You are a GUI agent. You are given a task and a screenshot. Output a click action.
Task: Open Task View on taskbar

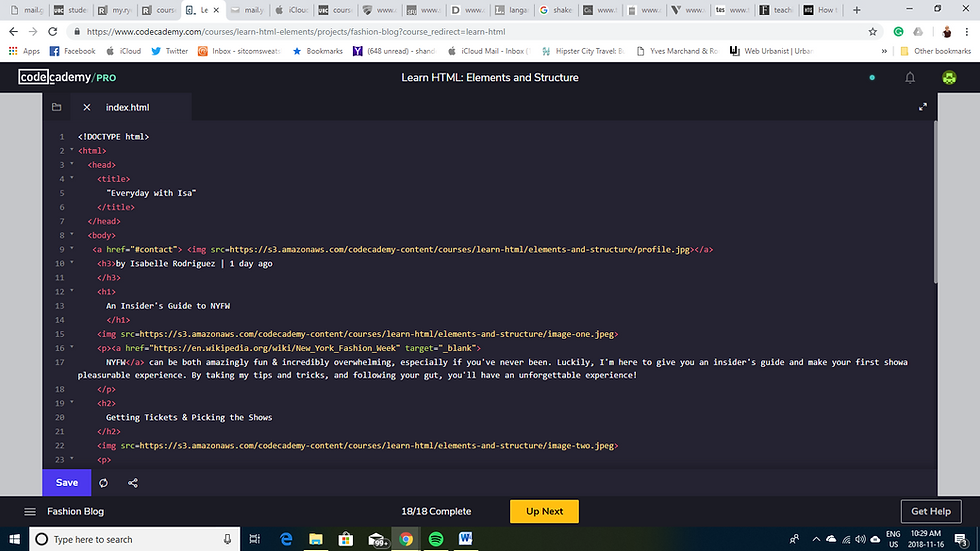(254, 539)
